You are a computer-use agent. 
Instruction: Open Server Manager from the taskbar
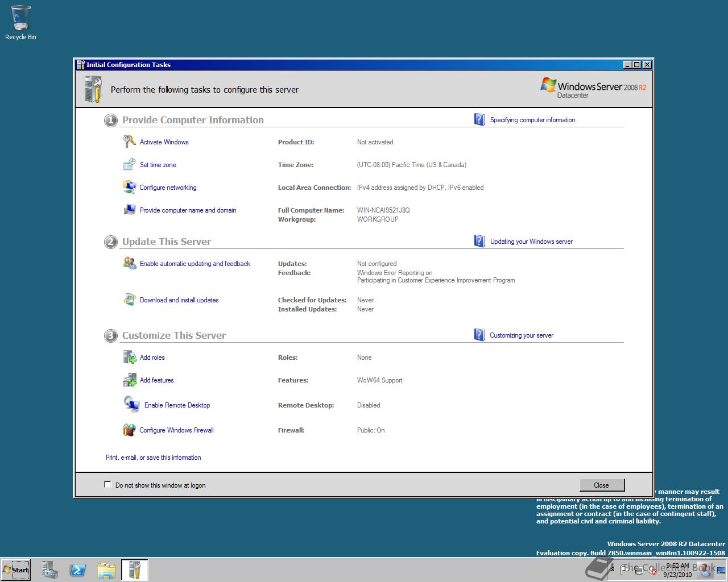pyautogui.click(x=49, y=570)
